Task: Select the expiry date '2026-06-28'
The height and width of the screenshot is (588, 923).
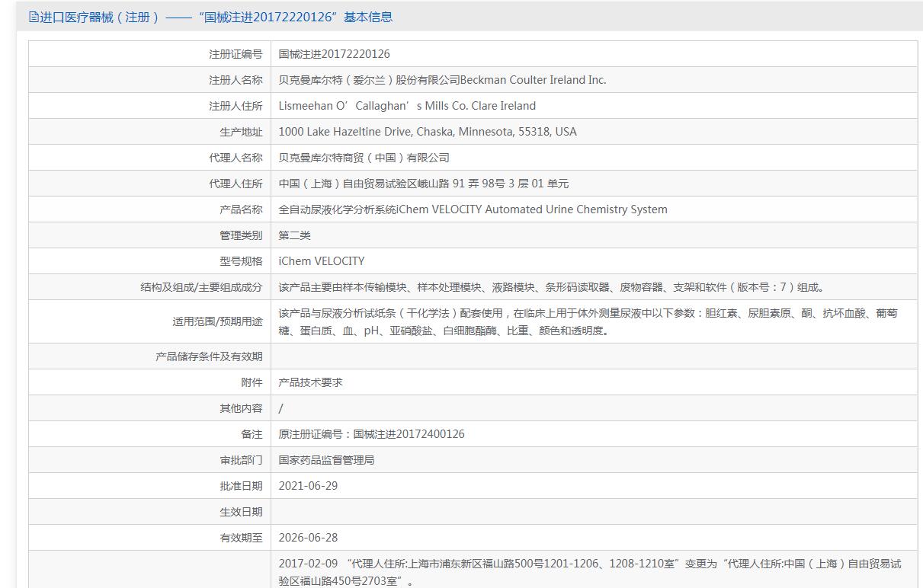Action: point(308,538)
